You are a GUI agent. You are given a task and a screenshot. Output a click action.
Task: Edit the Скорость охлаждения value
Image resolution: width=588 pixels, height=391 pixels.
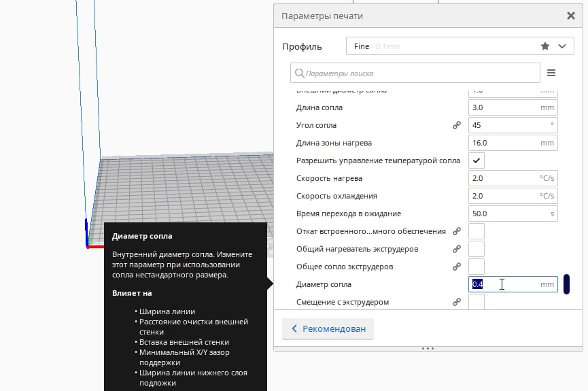point(513,196)
